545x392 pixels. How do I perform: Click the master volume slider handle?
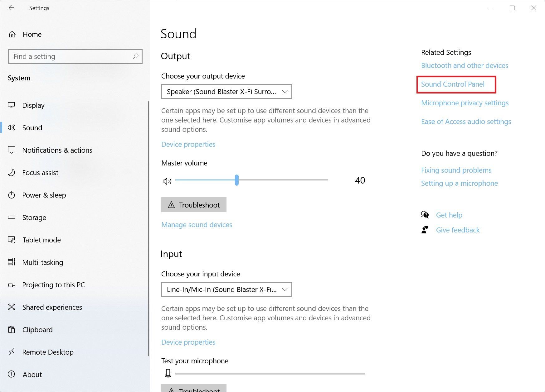pos(237,180)
